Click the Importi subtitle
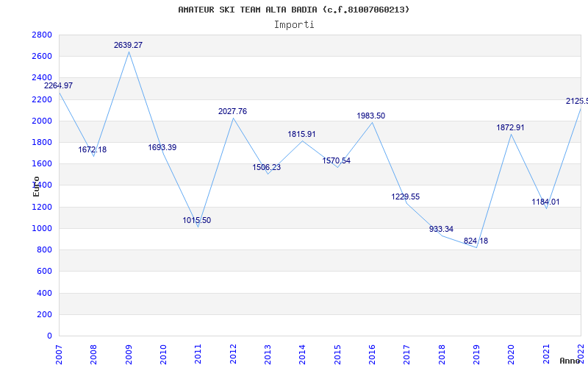This screenshot has width=588, height=368. pos(294,25)
